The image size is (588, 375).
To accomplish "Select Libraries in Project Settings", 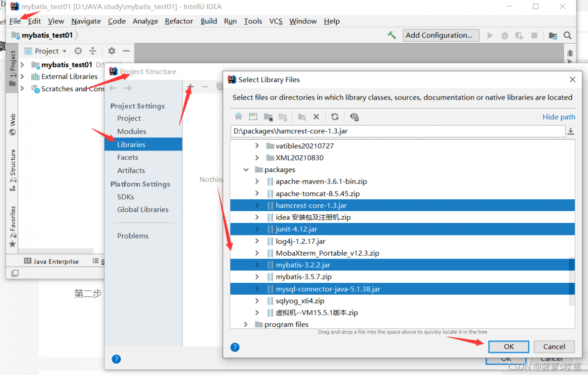I will point(143,145).
